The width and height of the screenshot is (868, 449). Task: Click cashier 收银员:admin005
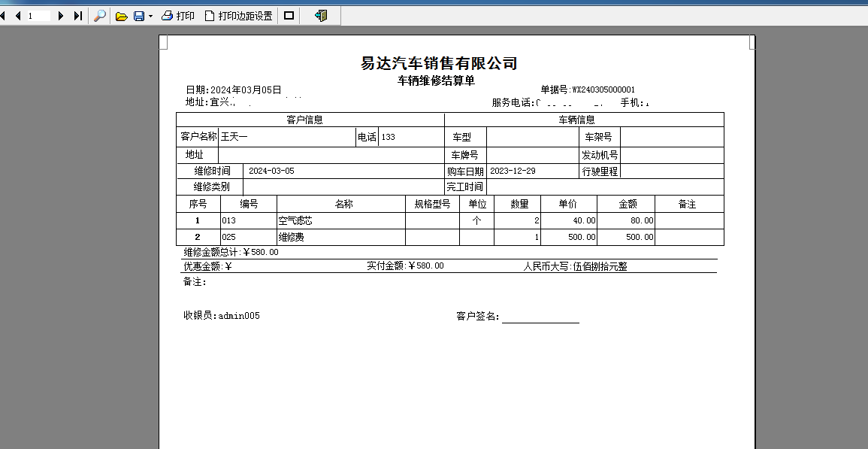[222, 316]
